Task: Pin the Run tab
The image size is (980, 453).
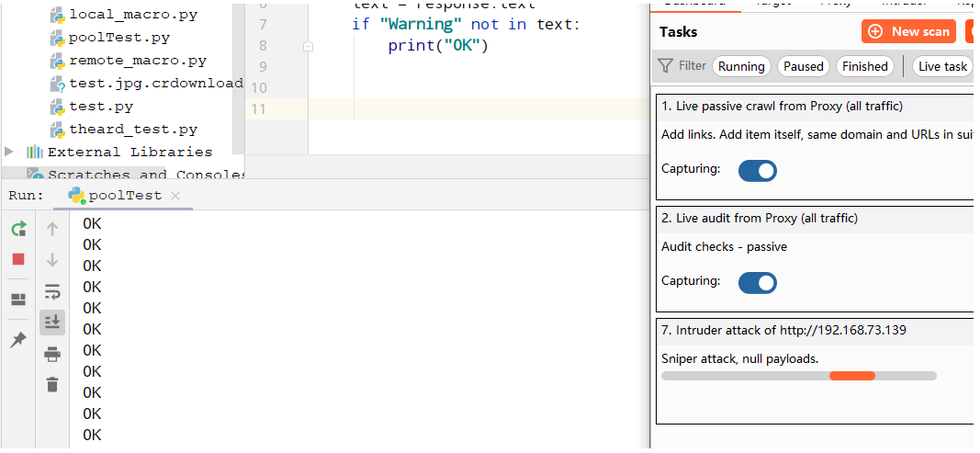Action: click(x=18, y=340)
